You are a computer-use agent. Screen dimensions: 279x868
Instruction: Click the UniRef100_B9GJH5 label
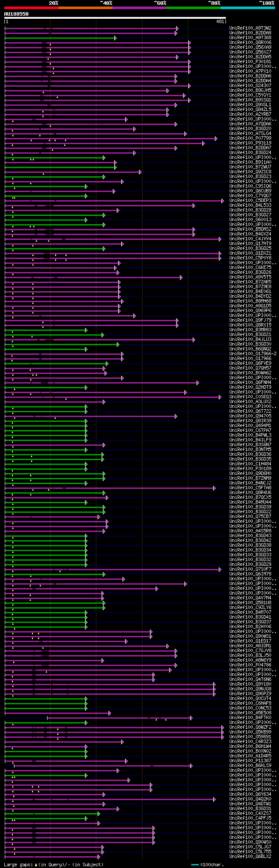click(x=250, y=90)
